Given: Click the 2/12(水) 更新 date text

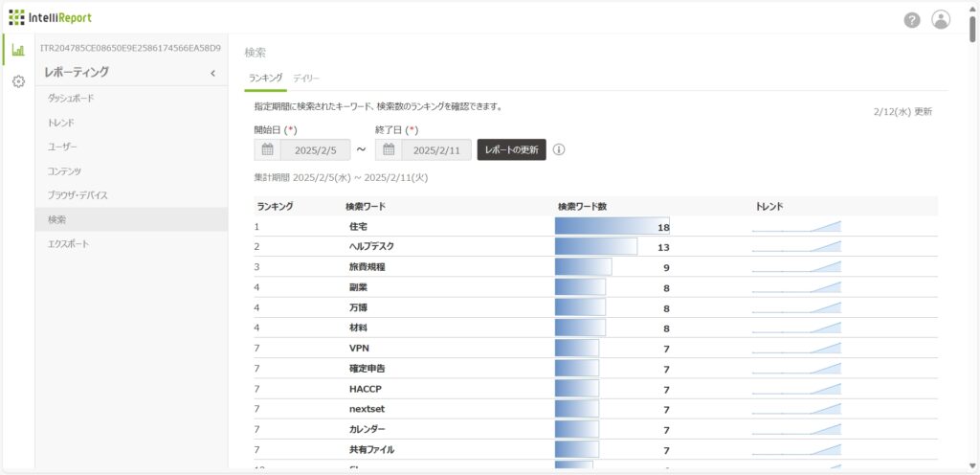Looking at the screenshot, I should [902, 112].
